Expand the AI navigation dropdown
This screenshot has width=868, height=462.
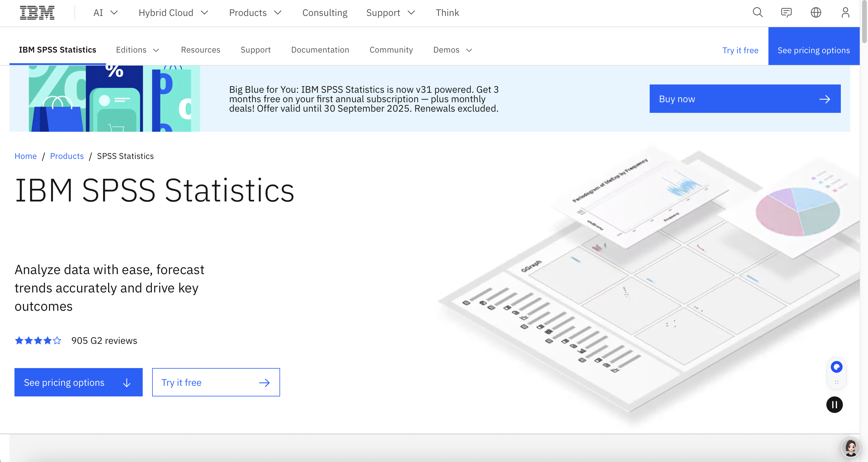pyautogui.click(x=105, y=12)
